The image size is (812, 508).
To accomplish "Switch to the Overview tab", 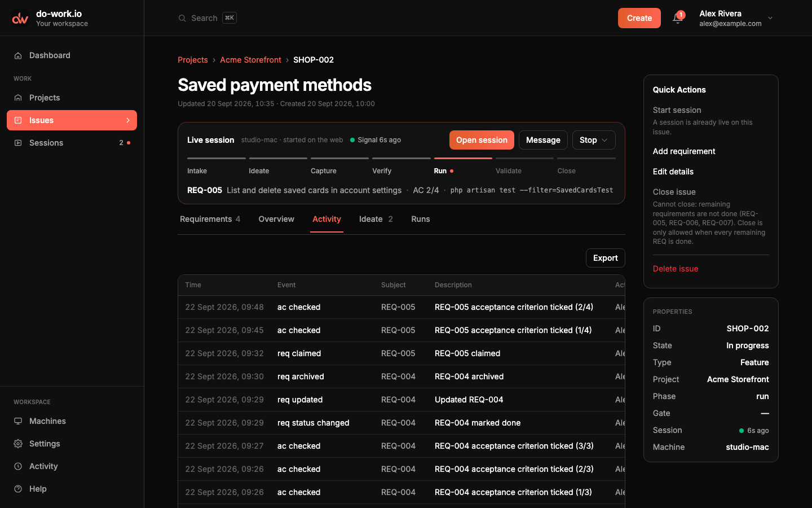I will click(276, 219).
